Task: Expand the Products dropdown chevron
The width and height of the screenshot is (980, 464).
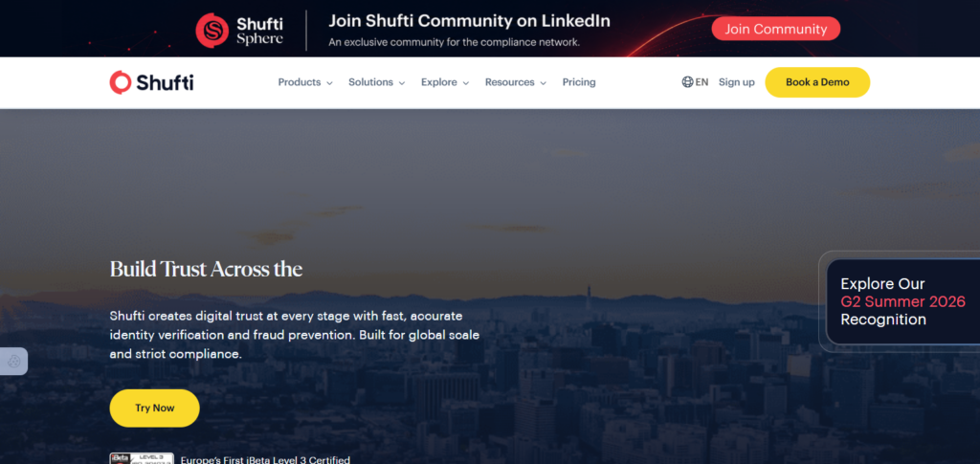Action: pos(329,83)
